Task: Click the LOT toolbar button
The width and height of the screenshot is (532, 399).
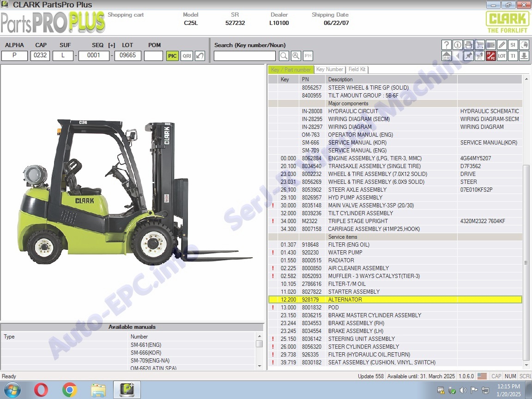Action: point(502,56)
